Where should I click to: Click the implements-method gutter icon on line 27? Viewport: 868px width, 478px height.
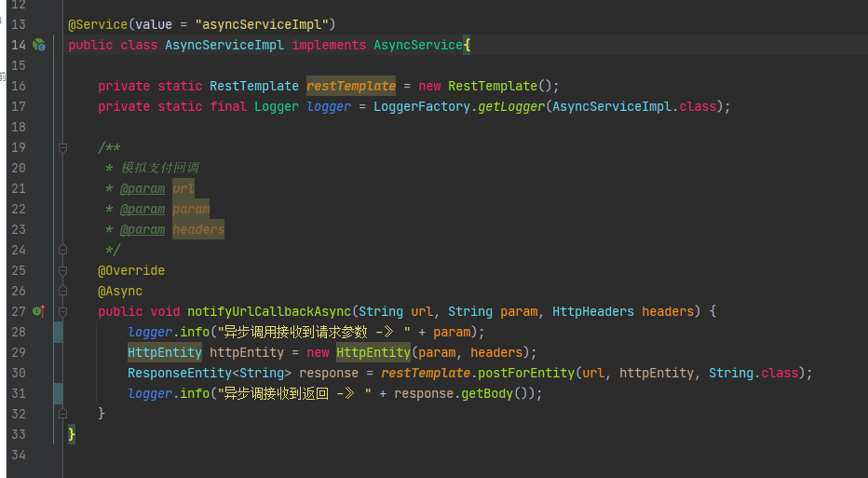[x=39, y=311]
